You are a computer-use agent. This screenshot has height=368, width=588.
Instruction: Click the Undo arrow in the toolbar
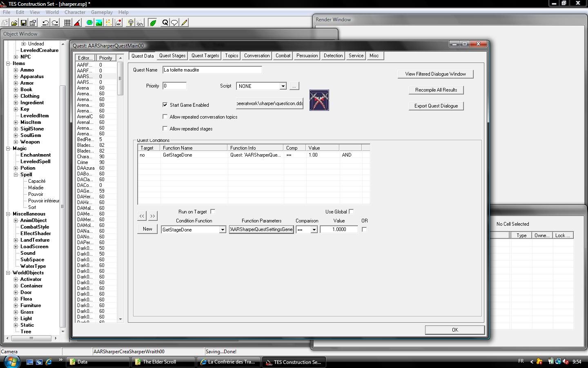tap(46, 23)
